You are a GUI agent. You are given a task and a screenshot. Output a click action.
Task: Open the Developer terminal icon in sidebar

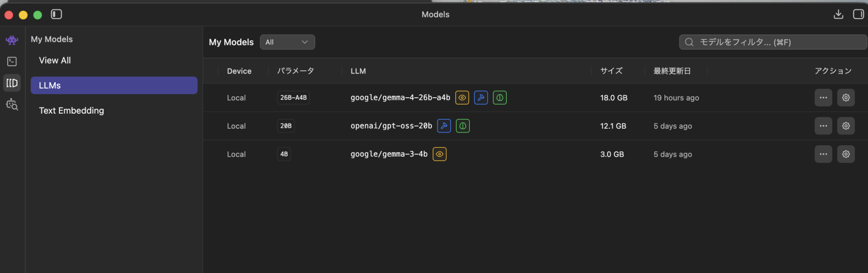coord(12,62)
